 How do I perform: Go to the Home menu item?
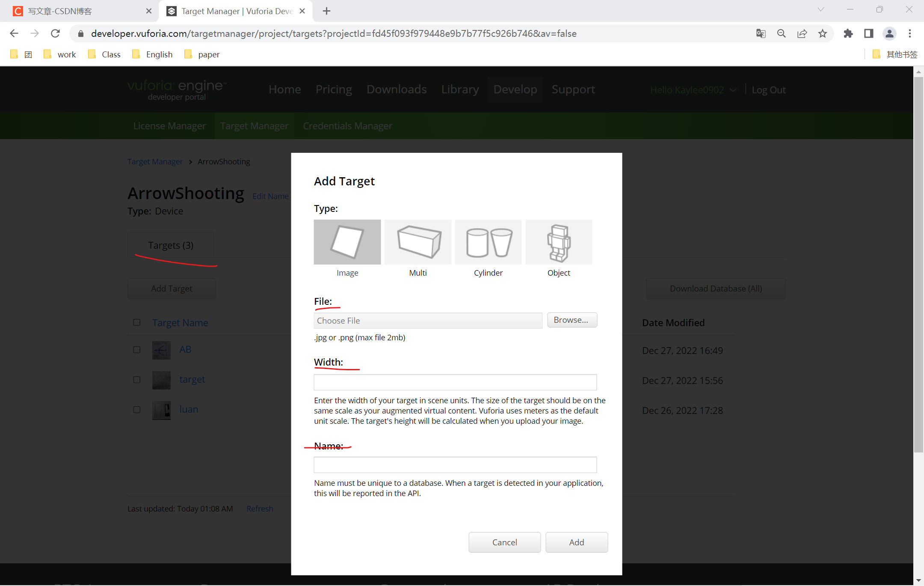(x=285, y=89)
